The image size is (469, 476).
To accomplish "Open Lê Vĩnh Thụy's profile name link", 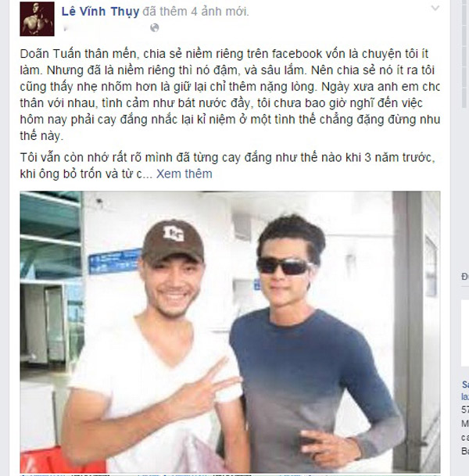I will (100, 12).
